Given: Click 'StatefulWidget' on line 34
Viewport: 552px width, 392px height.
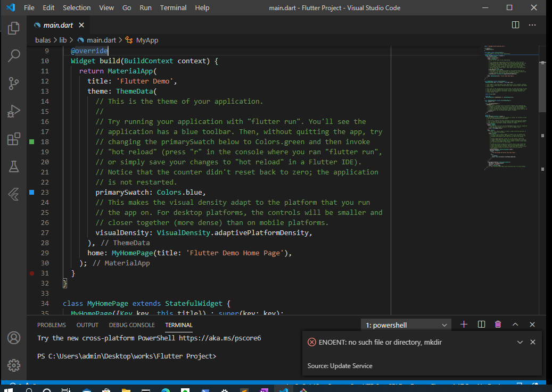Looking at the screenshot, I should click(194, 304).
